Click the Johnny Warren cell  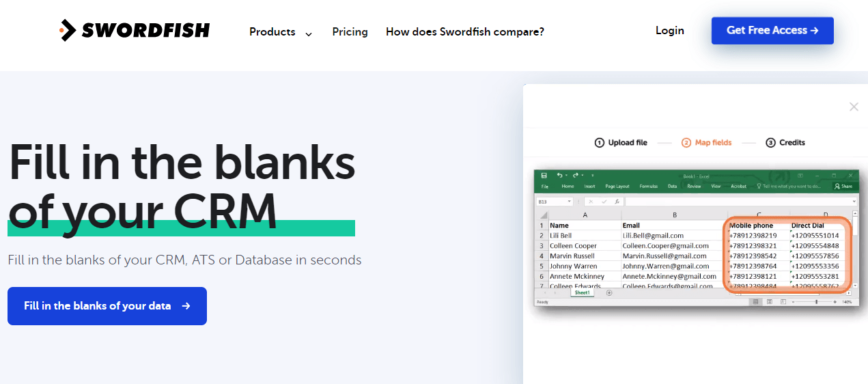pyautogui.click(x=584, y=266)
